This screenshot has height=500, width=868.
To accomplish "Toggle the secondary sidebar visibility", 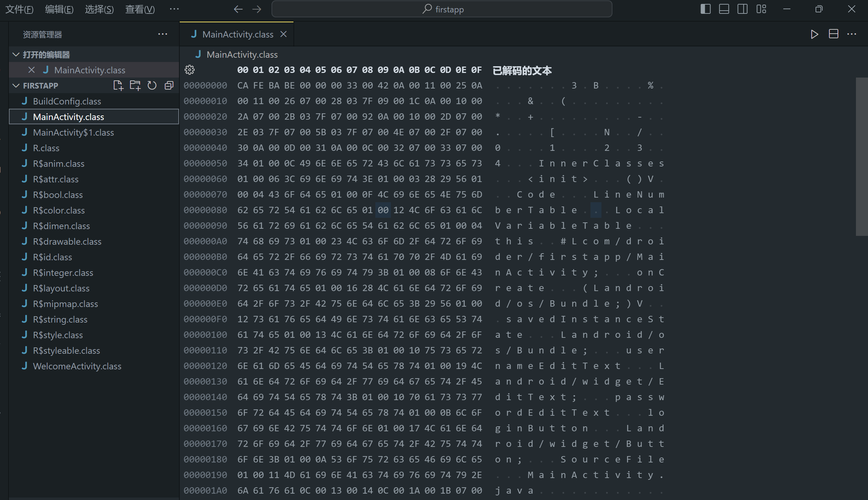I will (x=743, y=9).
